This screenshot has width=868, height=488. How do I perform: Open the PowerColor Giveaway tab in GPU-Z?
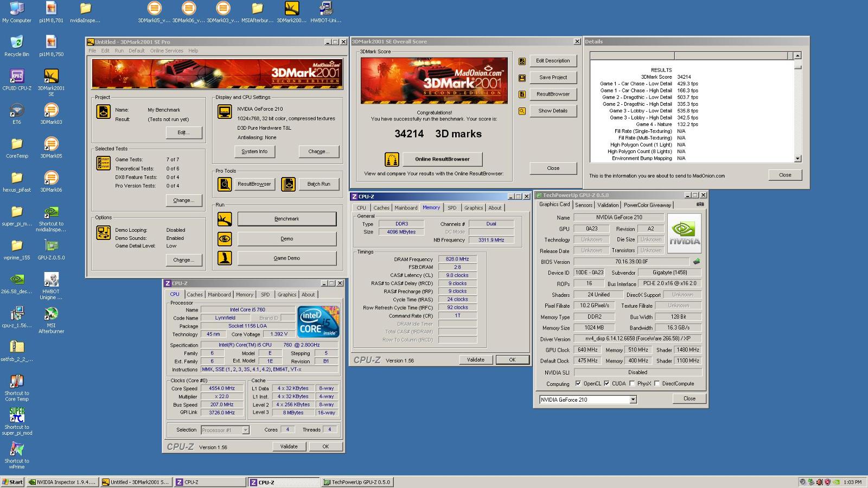[647, 205]
